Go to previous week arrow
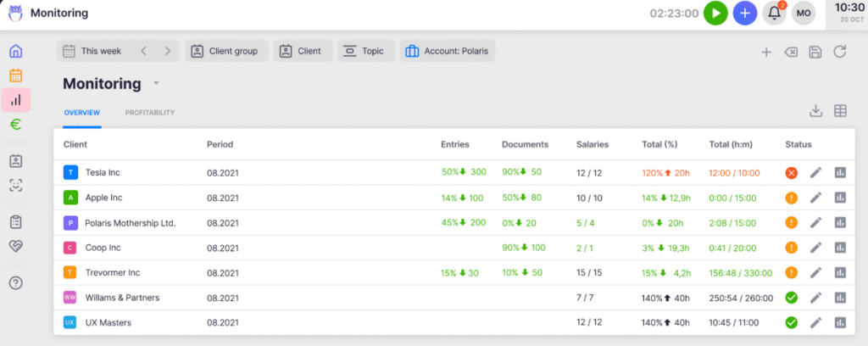 tap(143, 51)
